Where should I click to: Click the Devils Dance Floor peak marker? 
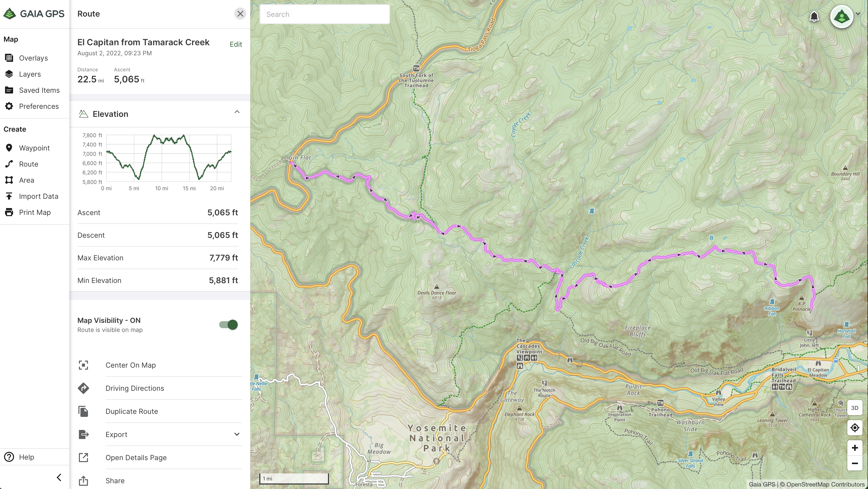(x=437, y=287)
